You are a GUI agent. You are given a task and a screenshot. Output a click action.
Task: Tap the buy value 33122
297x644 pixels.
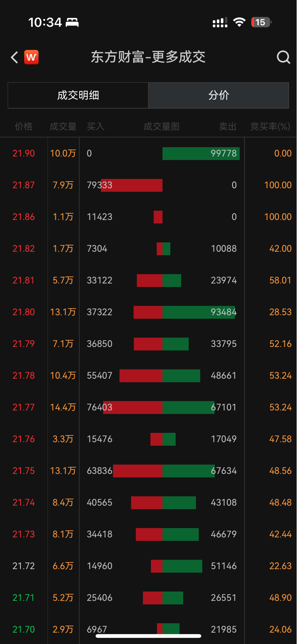coord(100,280)
